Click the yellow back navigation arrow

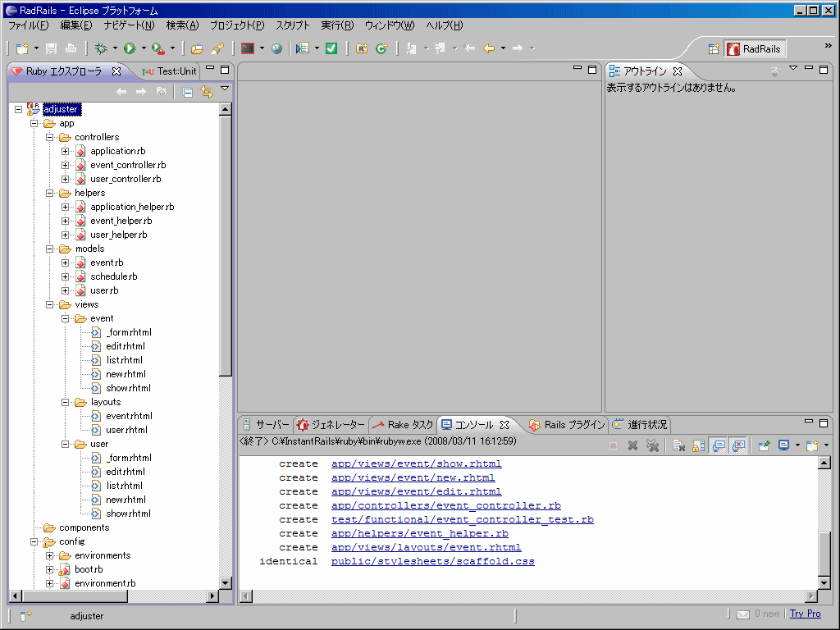pyautogui.click(x=489, y=48)
